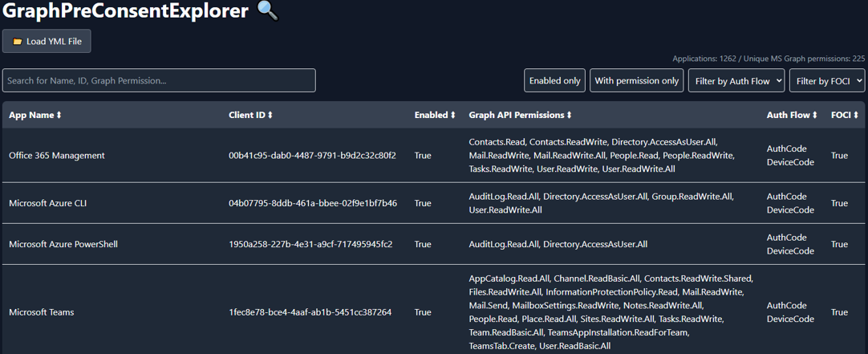Focus the Name, ID, Graph Permission search field

click(x=159, y=80)
